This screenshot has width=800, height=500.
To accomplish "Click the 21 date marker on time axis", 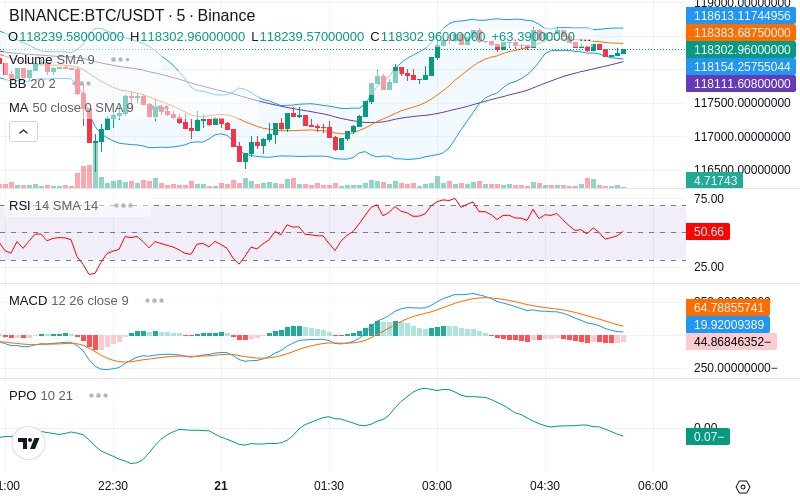I will point(221,486).
